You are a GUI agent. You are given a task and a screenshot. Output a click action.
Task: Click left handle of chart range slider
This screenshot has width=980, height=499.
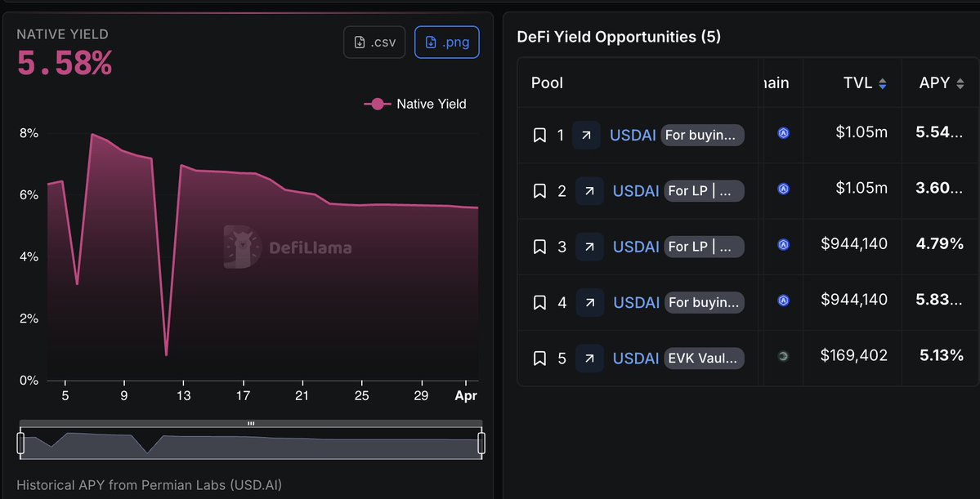pos(21,443)
